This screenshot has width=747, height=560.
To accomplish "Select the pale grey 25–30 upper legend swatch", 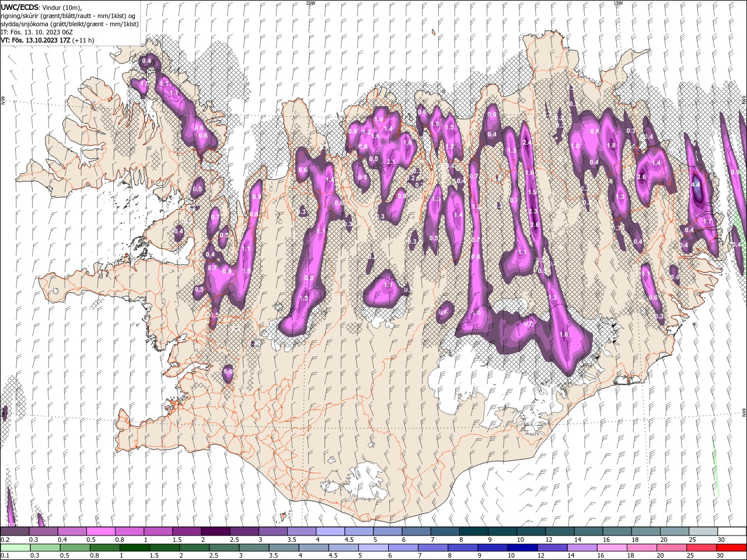I will point(704,531).
